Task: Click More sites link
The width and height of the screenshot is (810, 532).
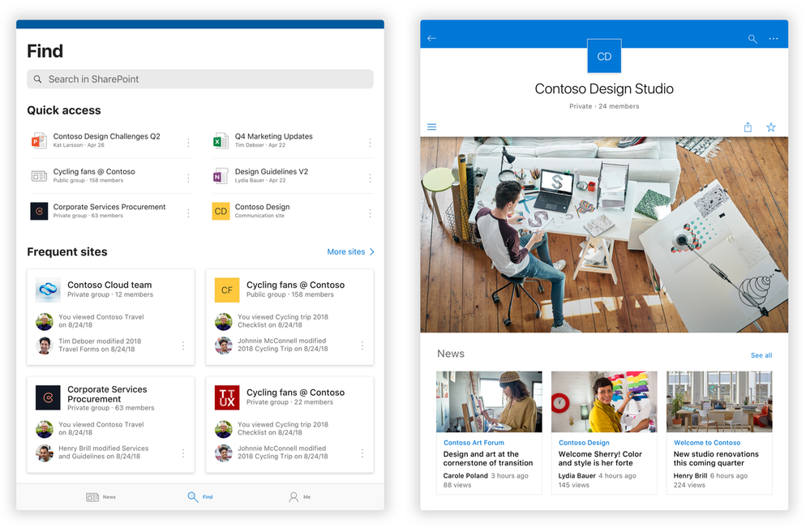Action: pyautogui.click(x=345, y=251)
